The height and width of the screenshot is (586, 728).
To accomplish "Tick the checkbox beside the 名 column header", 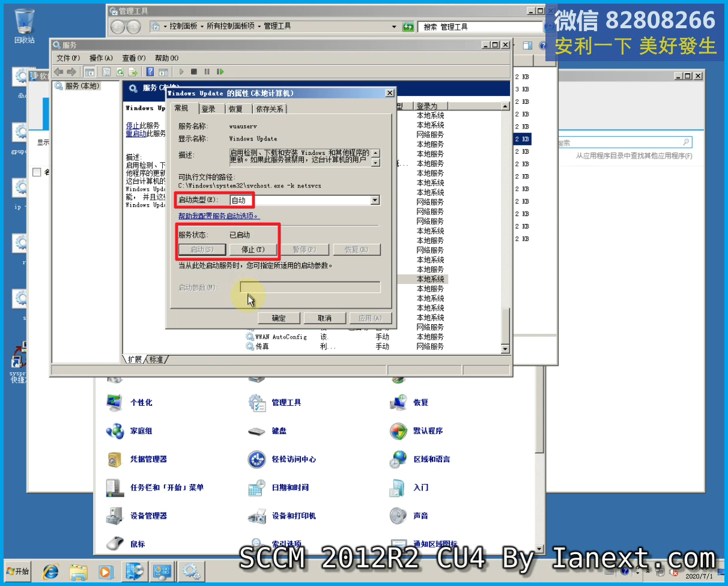I will point(37,172).
